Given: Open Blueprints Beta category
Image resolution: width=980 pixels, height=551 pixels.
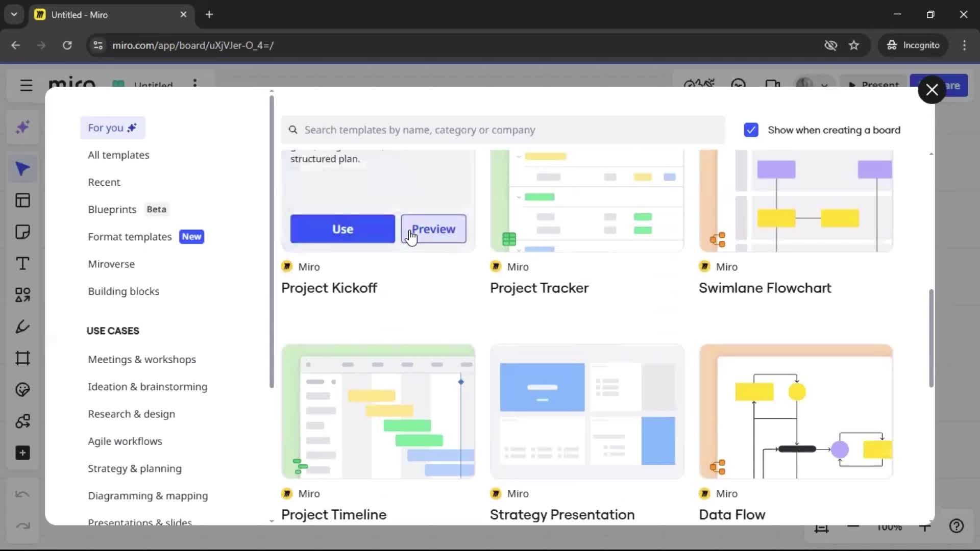Looking at the screenshot, I should click(128, 209).
